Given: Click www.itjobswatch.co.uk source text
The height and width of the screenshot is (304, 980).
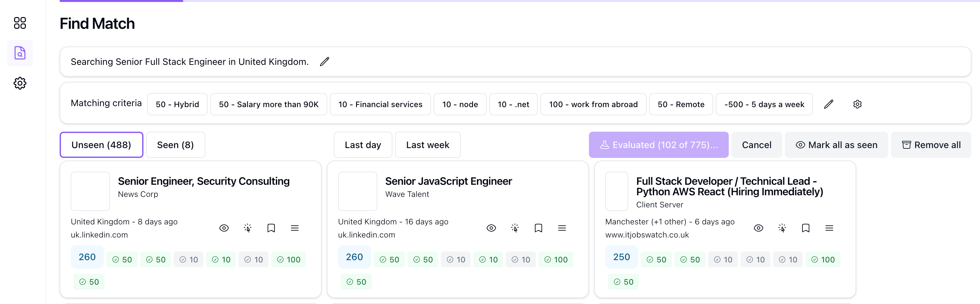Looking at the screenshot, I should (647, 235).
